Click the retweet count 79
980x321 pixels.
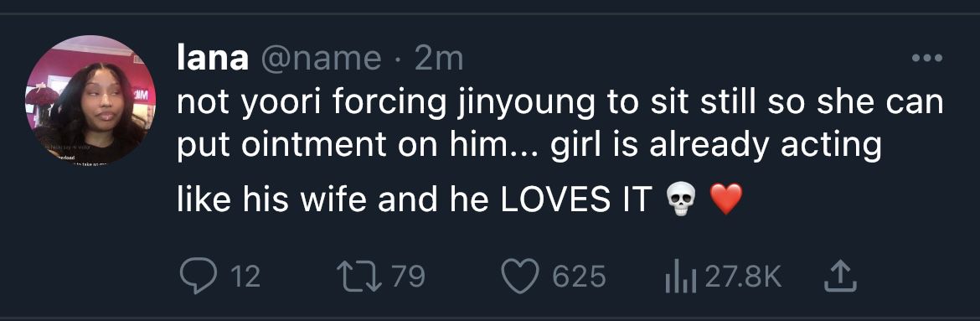click(x=409, y=277)
